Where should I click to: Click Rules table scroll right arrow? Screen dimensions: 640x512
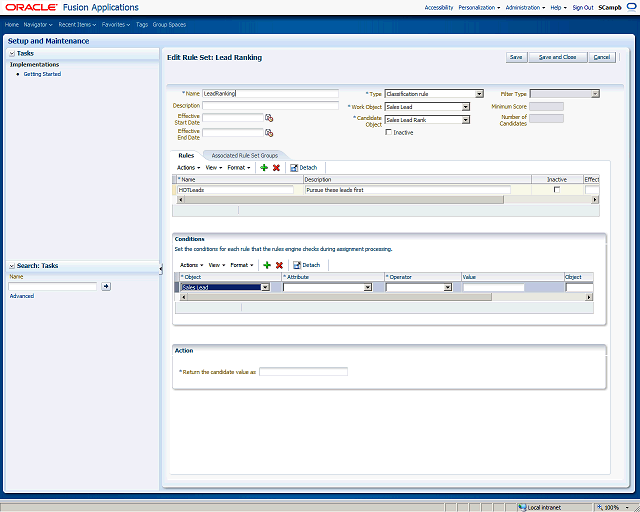(x=595, y=200)
